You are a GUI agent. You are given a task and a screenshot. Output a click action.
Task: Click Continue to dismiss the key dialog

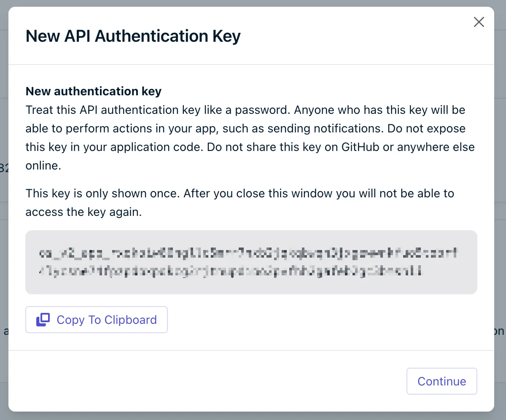coord(441,381)
